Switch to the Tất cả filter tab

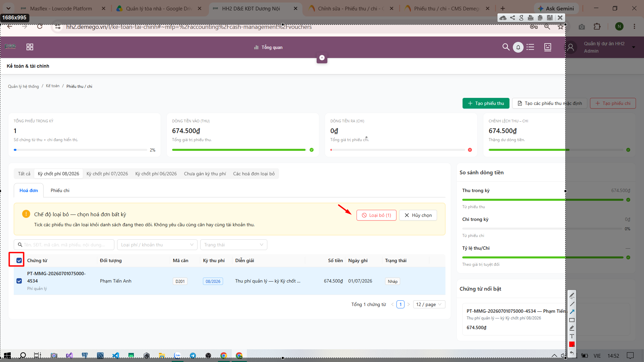click(24, 174)
